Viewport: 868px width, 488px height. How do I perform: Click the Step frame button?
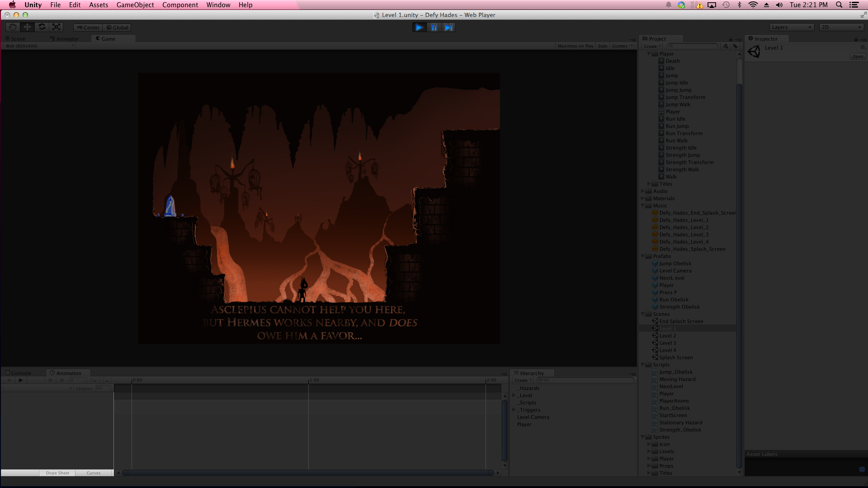[448, 28]
